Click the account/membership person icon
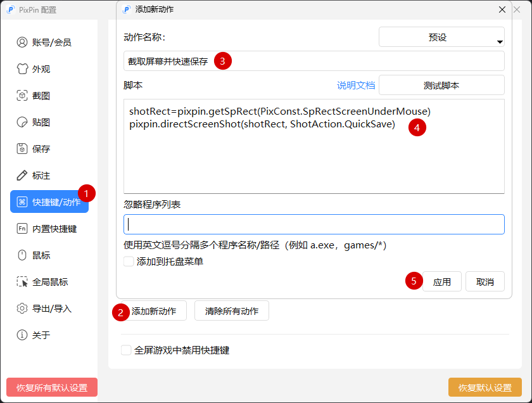 click(x=22, y=42)
